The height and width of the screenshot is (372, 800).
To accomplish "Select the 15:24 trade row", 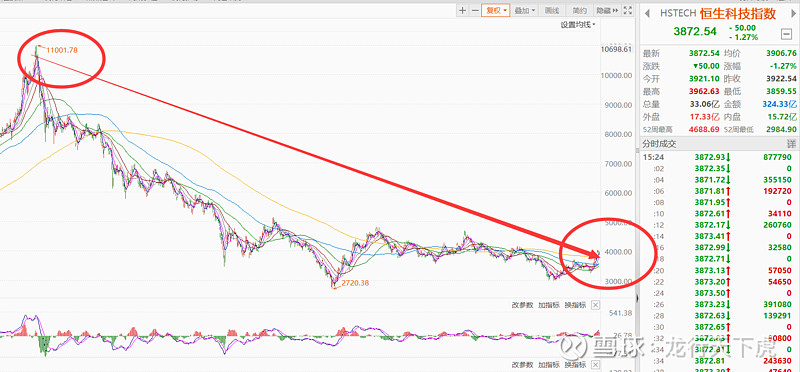I will click(x=719, y=157).
